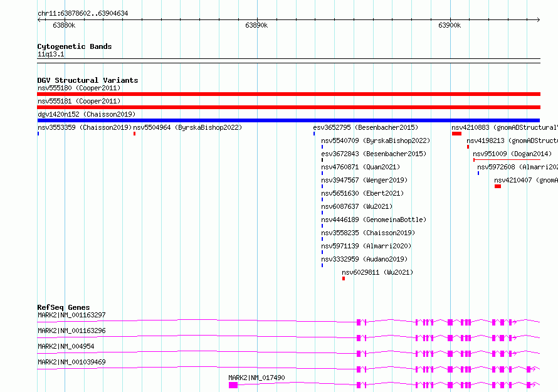The height and width of the screenshot is (392, 558).
Task: Click the 63890k ruler tick label
Action: [256, 25]
